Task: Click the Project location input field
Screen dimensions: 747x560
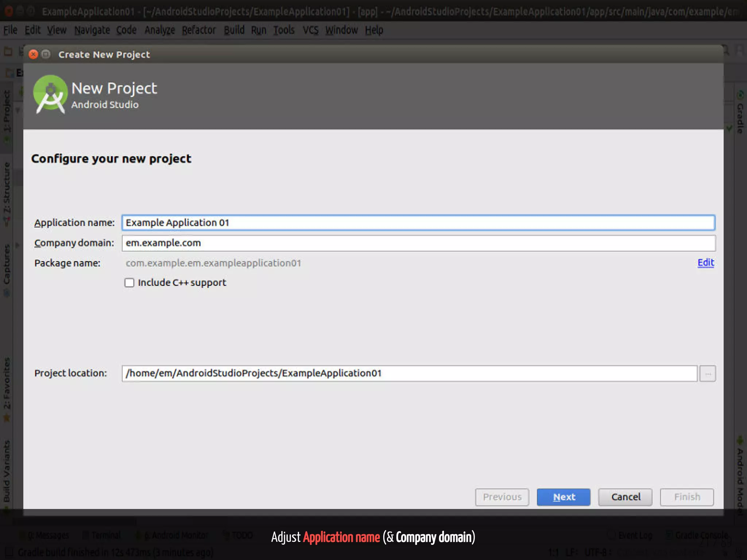Action: pos(410,374)
